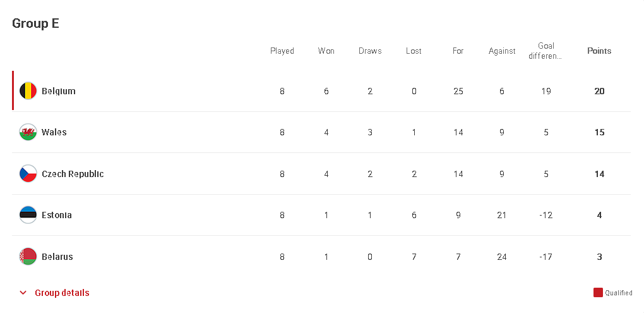Open the Belgium team name link

point(59,91)
